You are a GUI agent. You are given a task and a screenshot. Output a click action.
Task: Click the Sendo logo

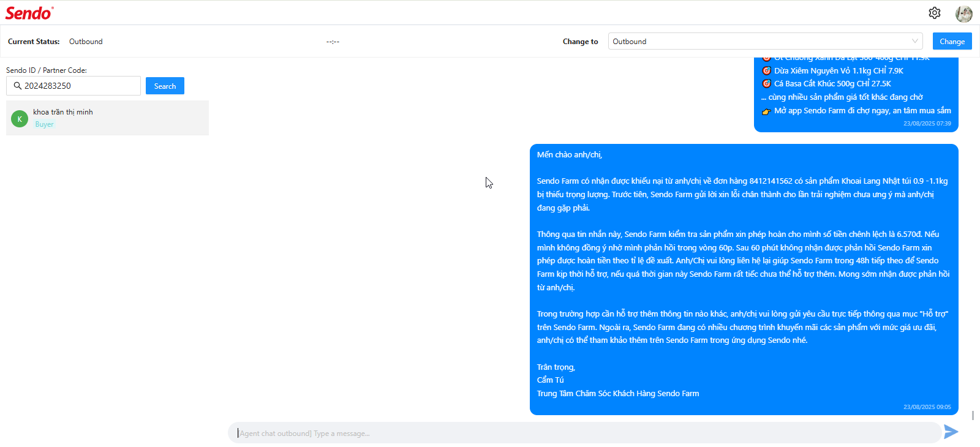pos(29,13)
